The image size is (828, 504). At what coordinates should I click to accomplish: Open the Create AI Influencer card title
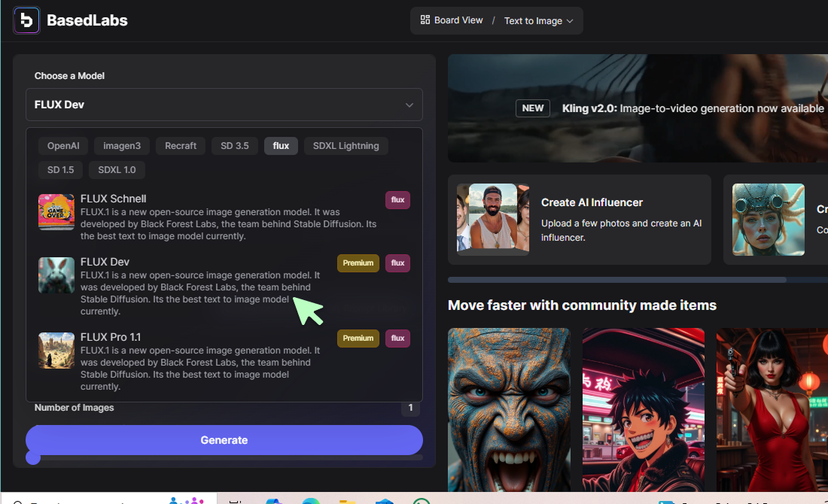(592, 202)
